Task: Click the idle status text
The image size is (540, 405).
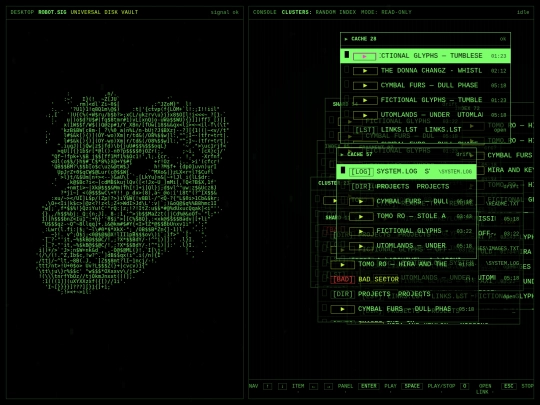Action: (523, 12)
